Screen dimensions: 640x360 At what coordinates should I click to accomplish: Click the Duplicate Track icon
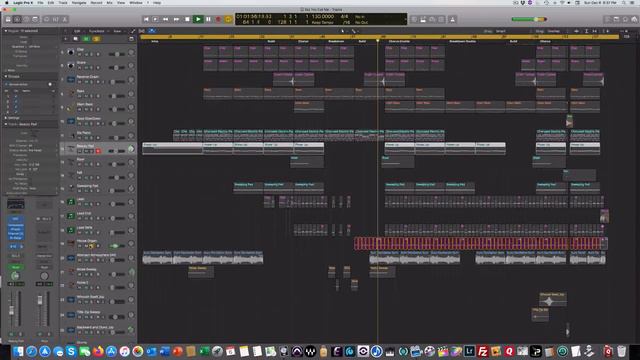76,39
